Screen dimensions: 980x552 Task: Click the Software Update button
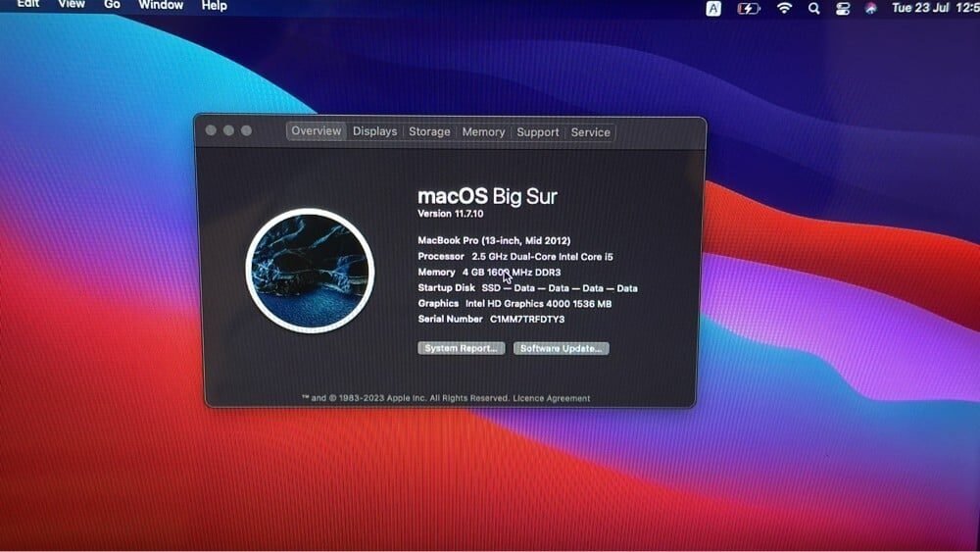point(562,348)
